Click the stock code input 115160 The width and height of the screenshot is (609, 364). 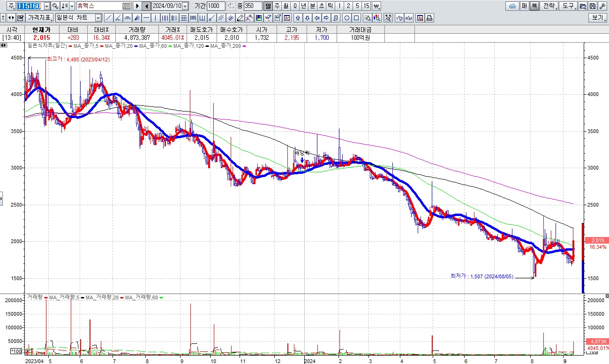pyautogui.click(x=30, y=6)
